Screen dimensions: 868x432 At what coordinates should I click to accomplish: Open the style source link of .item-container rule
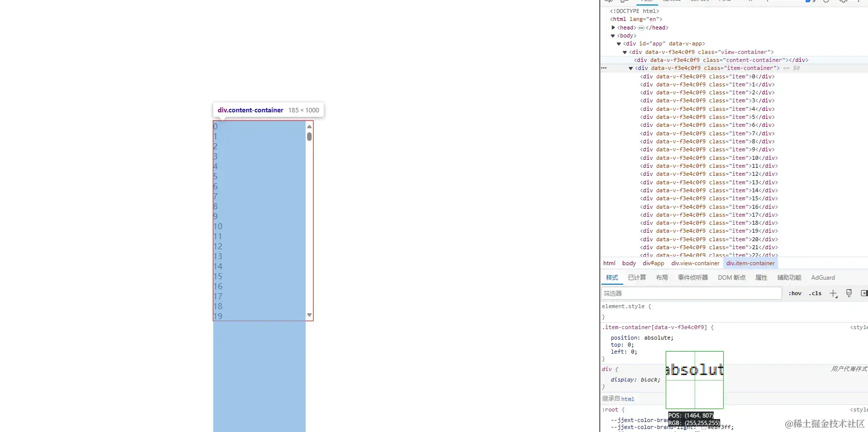[x=859, y=327]
